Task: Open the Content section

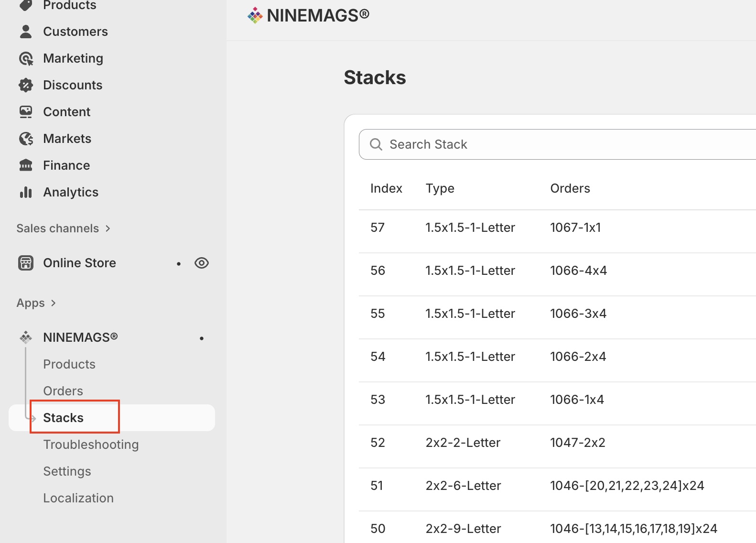Action: pos(67,112)
